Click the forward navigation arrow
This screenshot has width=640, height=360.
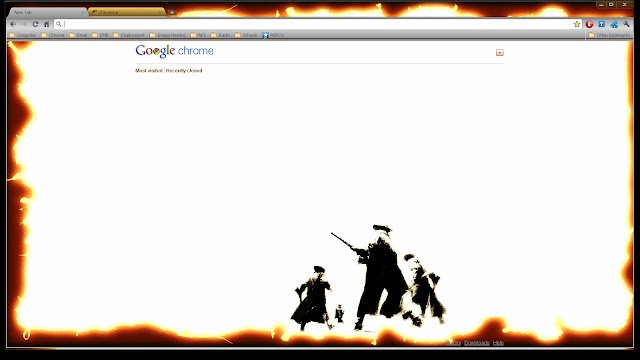point(24,24)
